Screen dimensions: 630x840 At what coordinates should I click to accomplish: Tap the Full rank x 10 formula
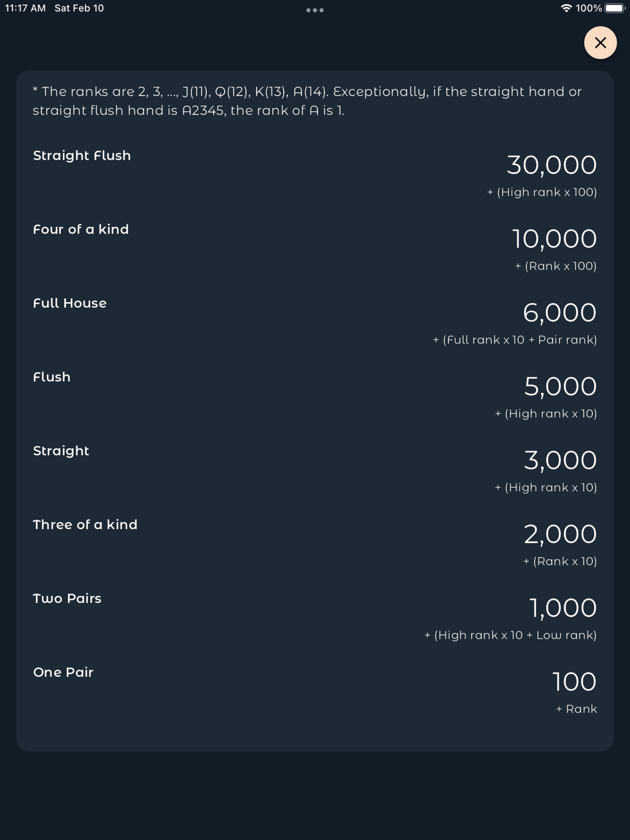coord(514,340)
